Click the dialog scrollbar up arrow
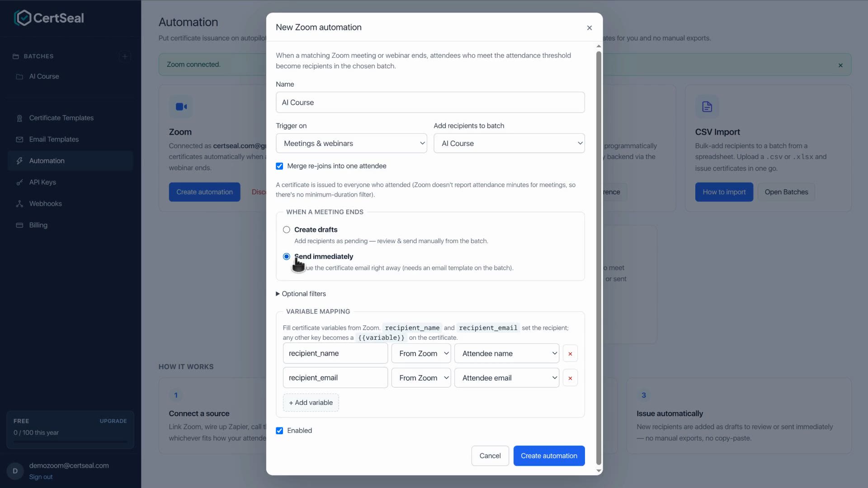The width and height of the screenshot is (868, 488). point(599,46)
